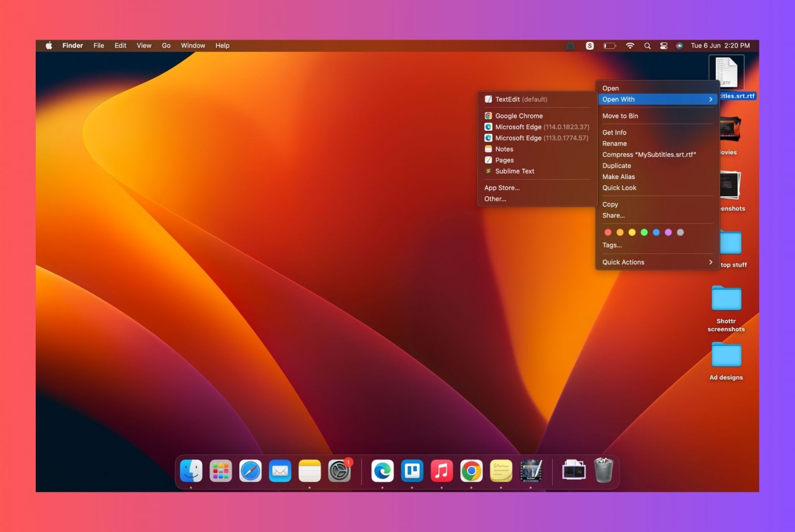The width and height of the screenshot is (795, 532).
Task: Open the Music app in Dock
Action: [441, 471]
